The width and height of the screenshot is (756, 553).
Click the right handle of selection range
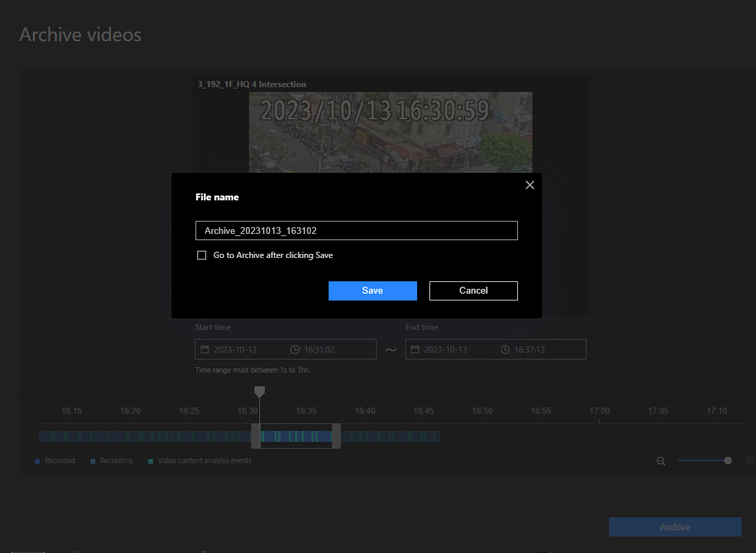pos(336,436)
